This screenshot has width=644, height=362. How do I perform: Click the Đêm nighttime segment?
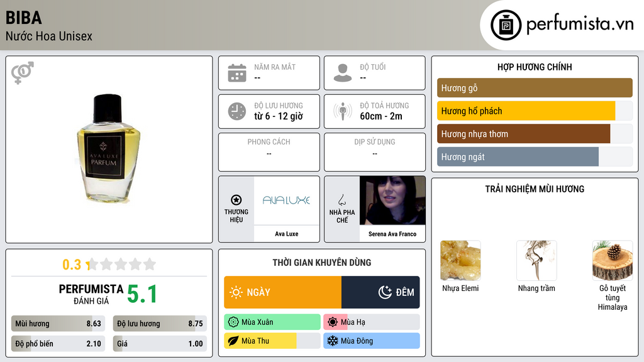380,292
